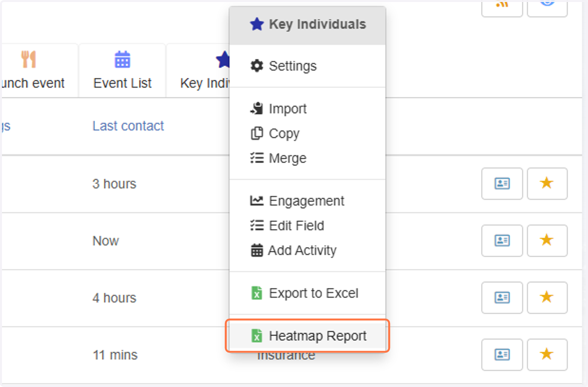This screenshot has height=387, width=588.
Task: Click the '4 hours' last contact cell
Action: [x=114, y=298]
